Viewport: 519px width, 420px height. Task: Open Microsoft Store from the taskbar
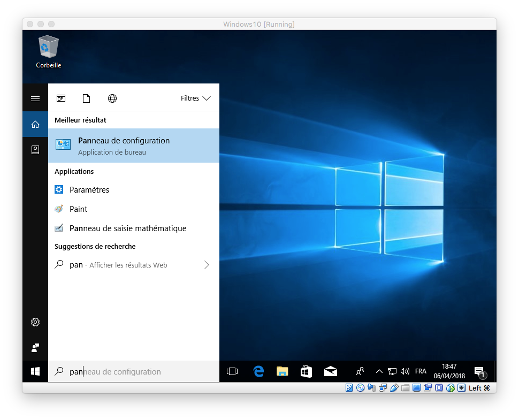pos(306,371)
